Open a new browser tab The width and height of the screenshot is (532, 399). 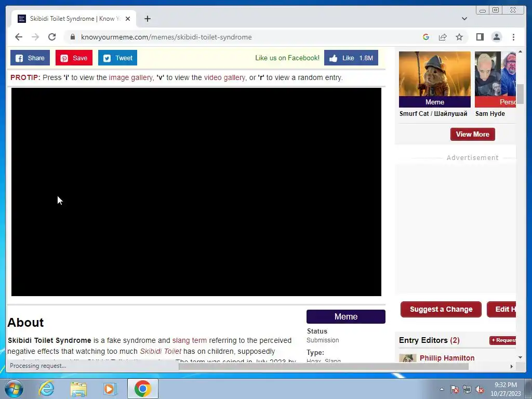point(148,19)
